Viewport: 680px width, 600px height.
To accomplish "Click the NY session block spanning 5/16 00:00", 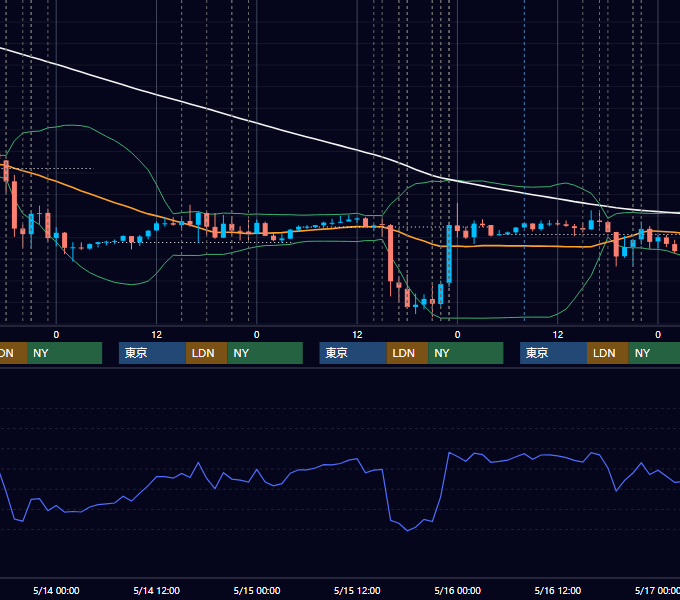I will pos(466,353).
